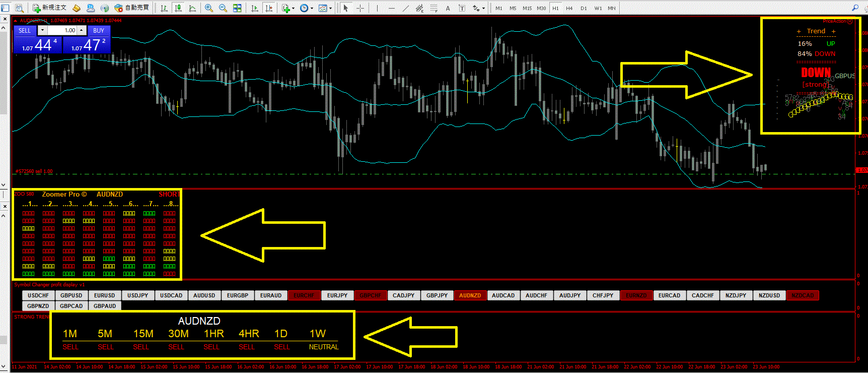Select the equidistant channel tool
This screenshot has height=373, width=868.
419,8
